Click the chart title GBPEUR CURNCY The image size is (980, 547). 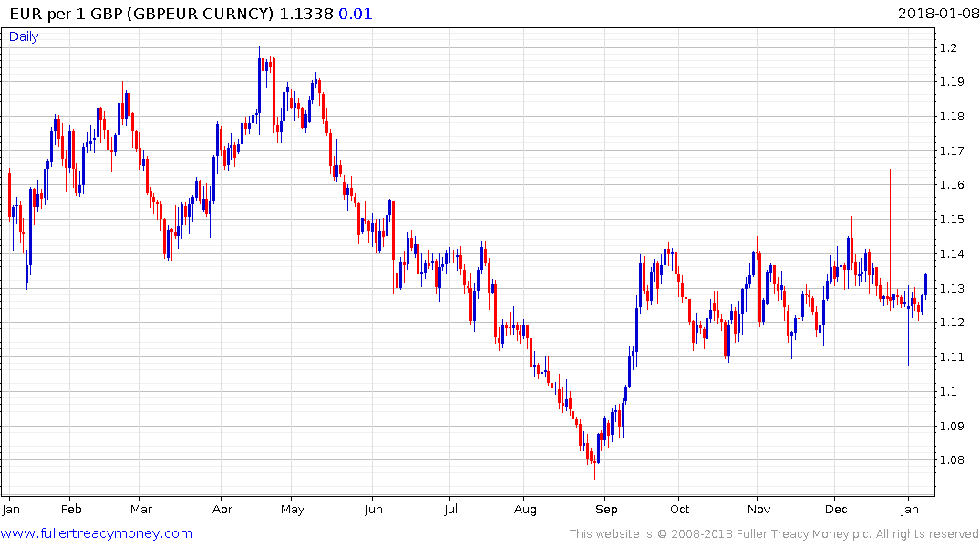tap(200, 14)
